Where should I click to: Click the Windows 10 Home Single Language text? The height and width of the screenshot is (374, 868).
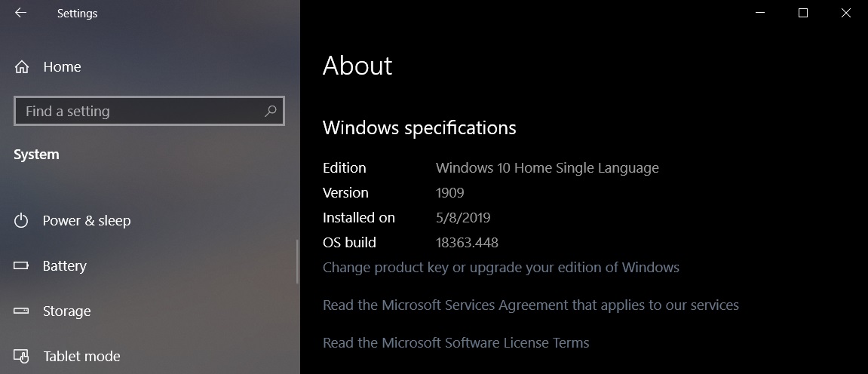(547, 168)
